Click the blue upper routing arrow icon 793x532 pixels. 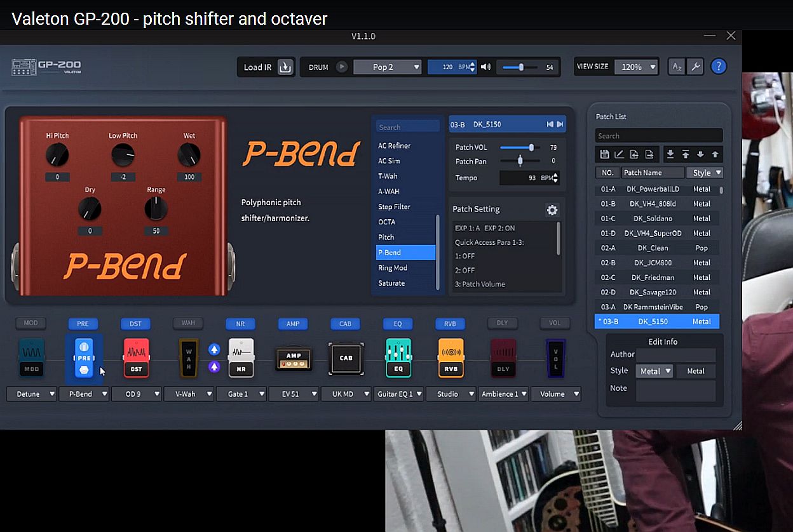pos(214,349)
